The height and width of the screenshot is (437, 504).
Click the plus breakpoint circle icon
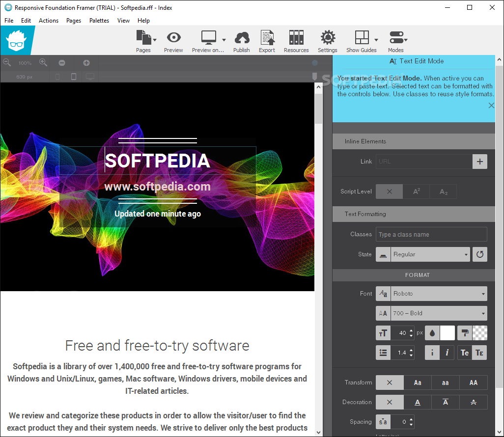[86, 63]
